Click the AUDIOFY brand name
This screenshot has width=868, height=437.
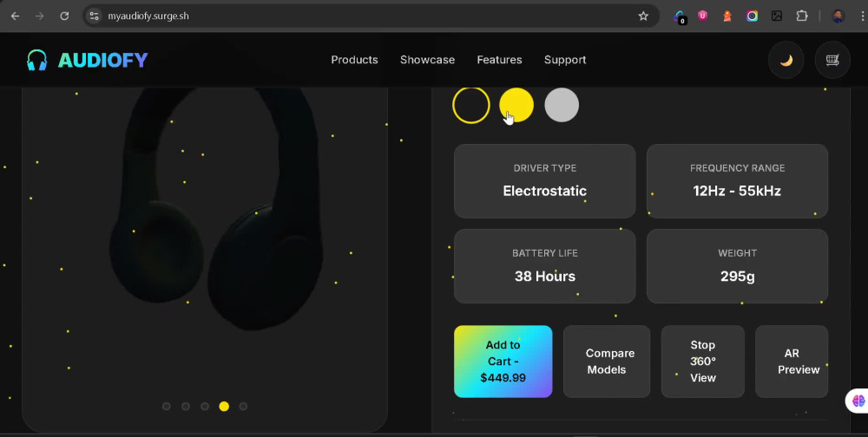tap(103, 60)
